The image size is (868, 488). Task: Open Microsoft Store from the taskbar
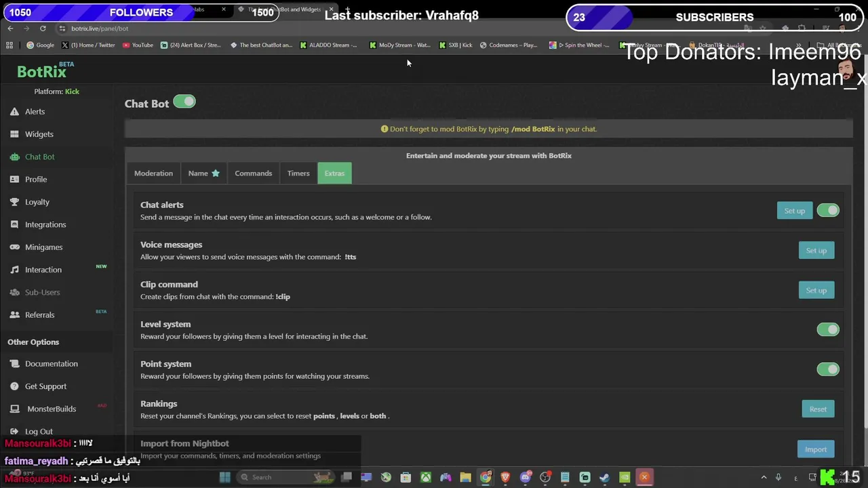click(406, 477)
